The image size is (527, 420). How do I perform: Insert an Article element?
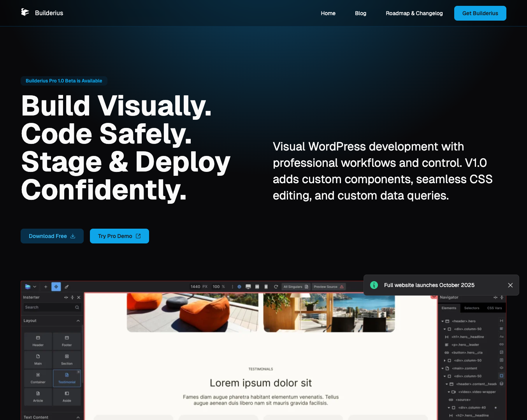click(37, 397)
